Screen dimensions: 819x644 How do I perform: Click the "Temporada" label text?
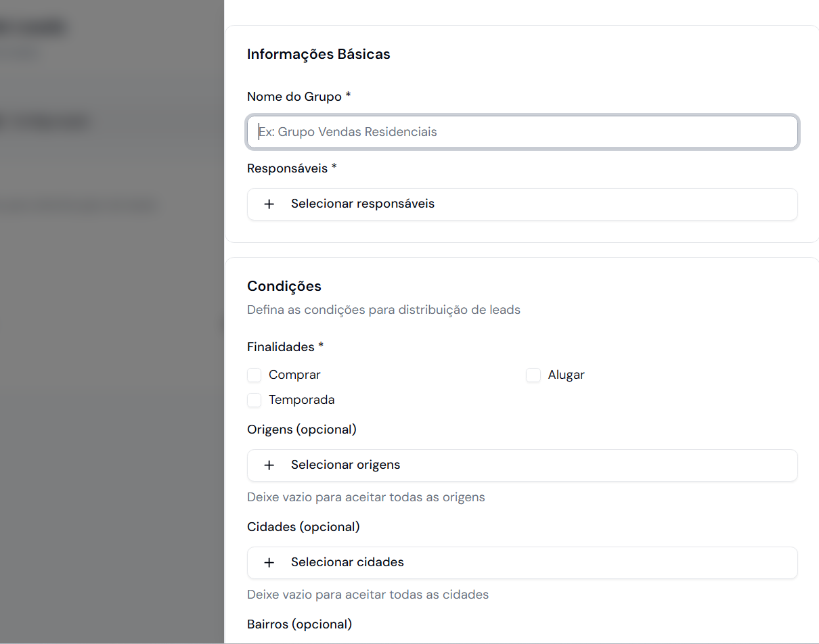click(x=301, y=400)
